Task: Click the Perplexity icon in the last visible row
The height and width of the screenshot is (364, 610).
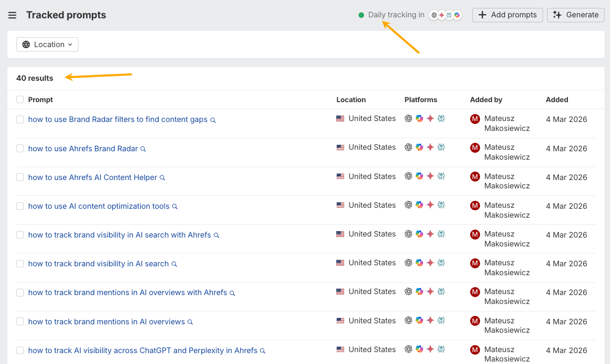Action: [441, 350]
